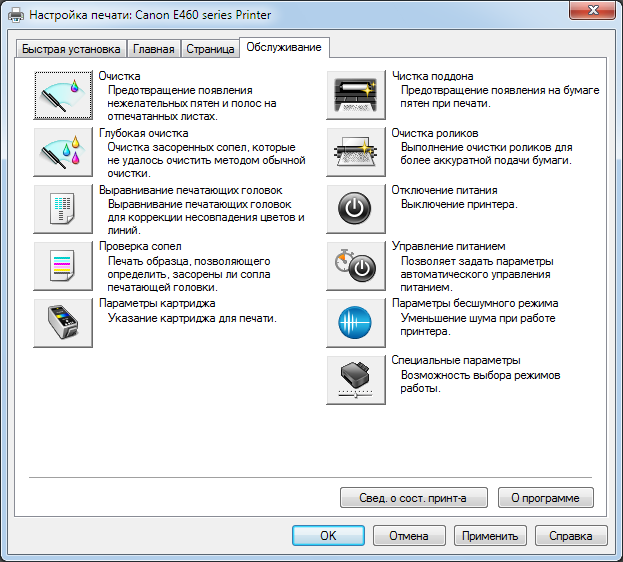The width and height of the screenshot is (623, 562).
Task: Click 'Уменьшение шума при работе принтера.' text
Action: pos(478,325)
